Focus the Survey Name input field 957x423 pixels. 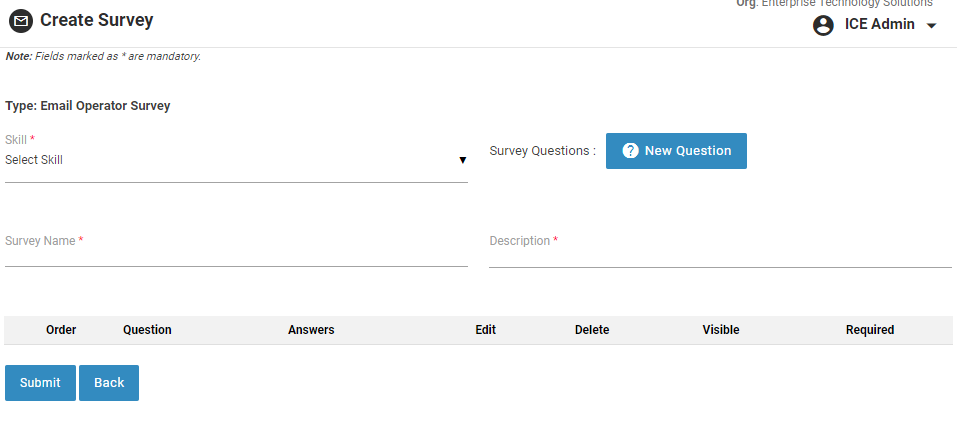coord(236,254)
